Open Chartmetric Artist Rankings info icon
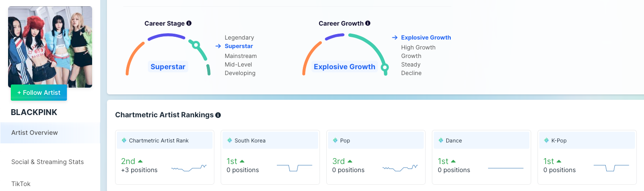Screen dimensions: 644x191 (x=218, y=115)
